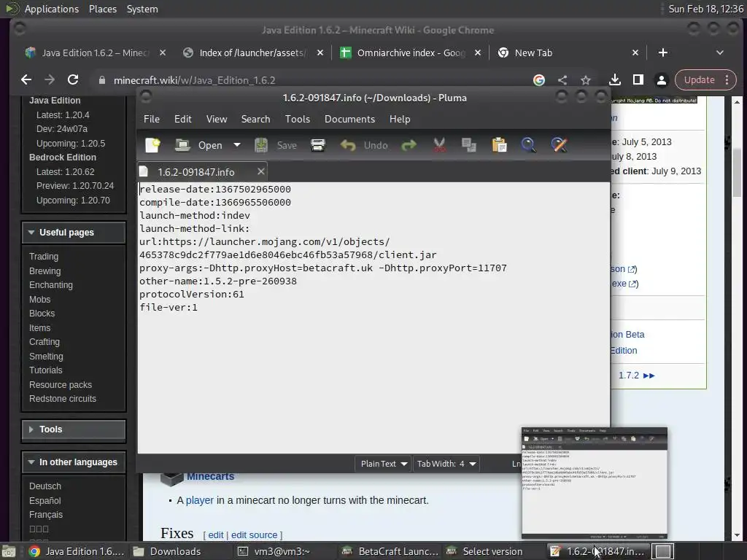Viewport: 747px width, 560px height.
Task: Open Find and Replace toolbar icon
Action: pos(559,145)
